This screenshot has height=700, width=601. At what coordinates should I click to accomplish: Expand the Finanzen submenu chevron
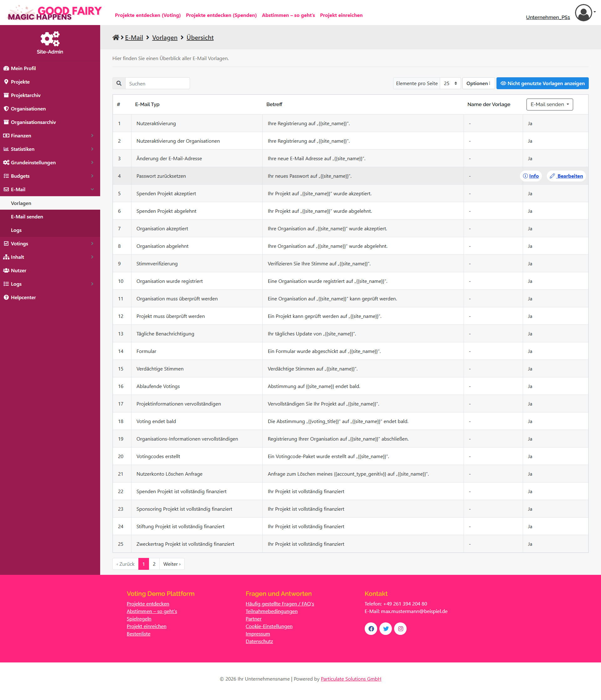(92, 136)
